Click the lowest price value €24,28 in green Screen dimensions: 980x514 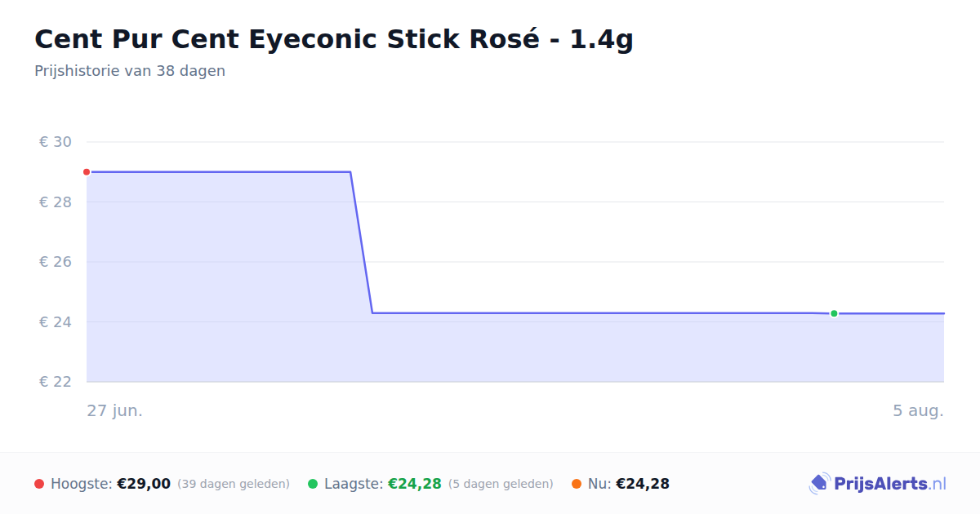pos(415,484)
